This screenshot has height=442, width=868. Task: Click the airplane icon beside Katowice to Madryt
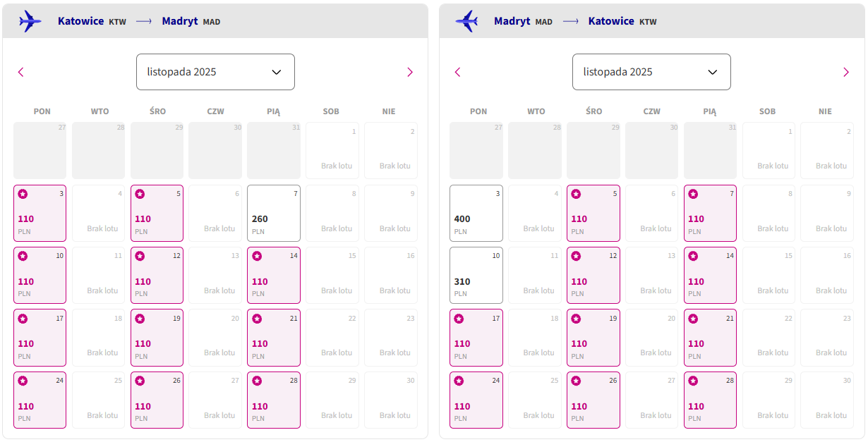pyautogui.click(x=30, y=21)
